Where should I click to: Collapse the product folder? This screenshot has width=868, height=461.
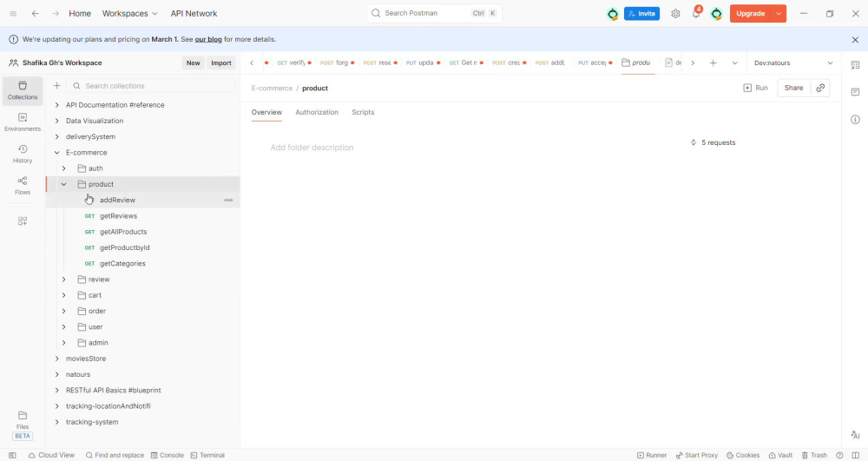(x=63, y=184)
